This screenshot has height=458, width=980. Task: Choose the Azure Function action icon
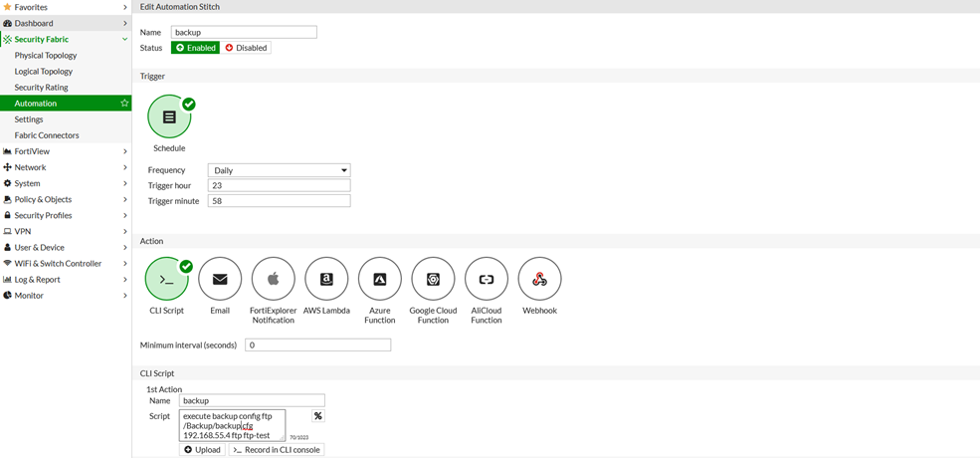tap(379, 280)
